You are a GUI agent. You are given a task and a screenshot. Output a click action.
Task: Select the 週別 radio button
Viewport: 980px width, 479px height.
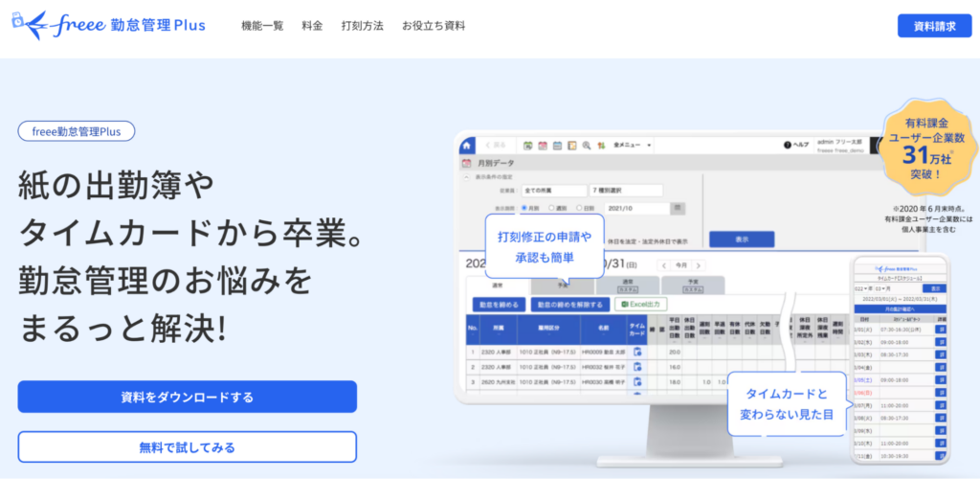552,208
